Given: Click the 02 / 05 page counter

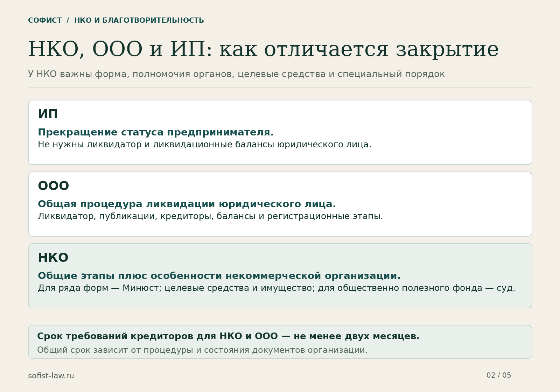Looking at the screenshot, I should 499,375.
